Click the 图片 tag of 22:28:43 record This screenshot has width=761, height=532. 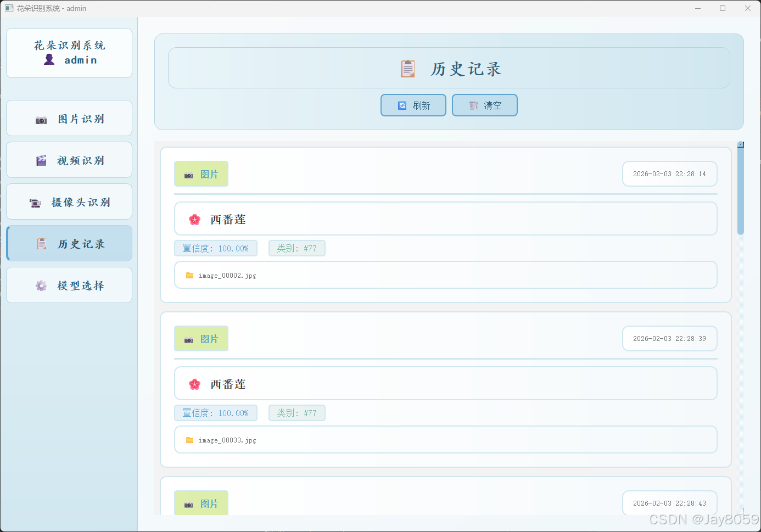201,503
